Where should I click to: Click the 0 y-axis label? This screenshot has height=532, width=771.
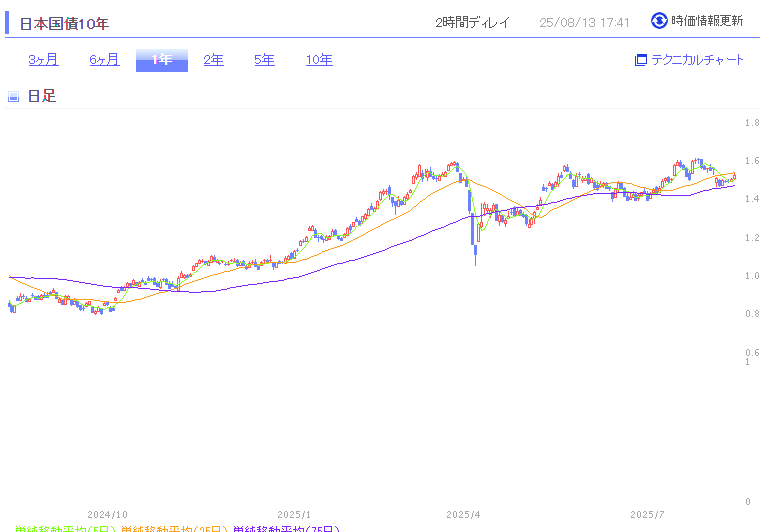tap(748, 502)
